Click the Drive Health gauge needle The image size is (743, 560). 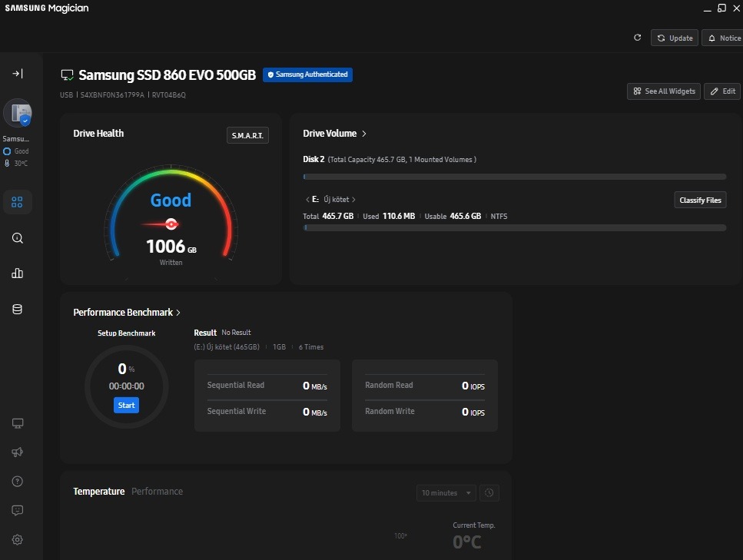[161, 224]
